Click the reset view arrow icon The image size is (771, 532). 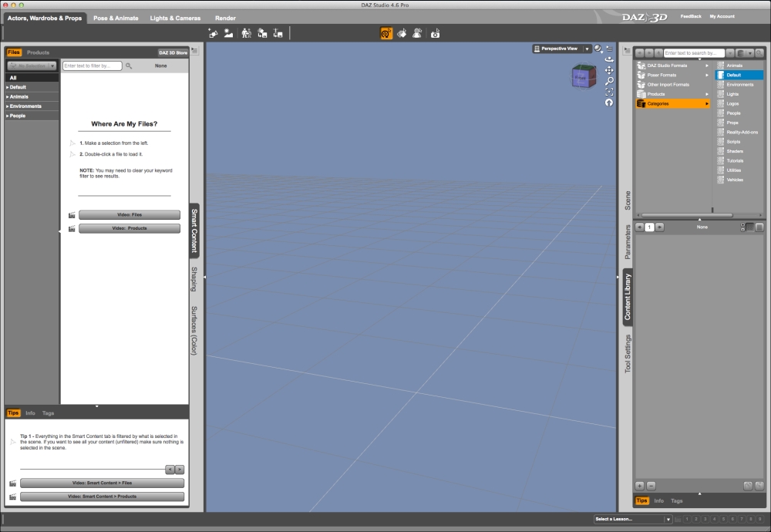[x=609, y=103]
